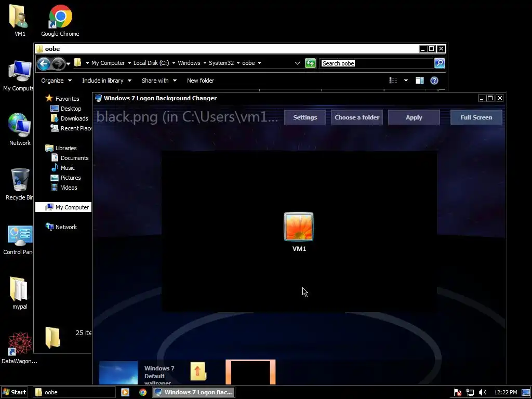This screenshot has width=532, height=399.
Task: Click New folder in oobe toolbar
Action: click(x=200, y=81)
